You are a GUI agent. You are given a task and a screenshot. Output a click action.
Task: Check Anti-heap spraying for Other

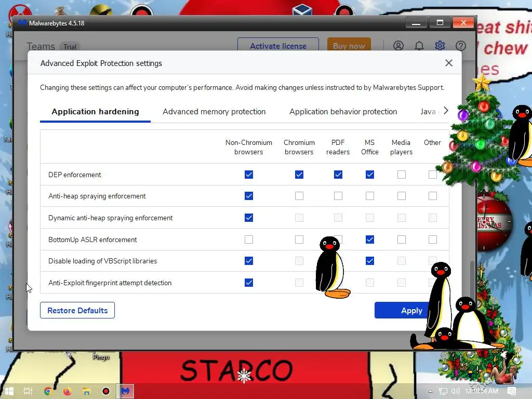point(433,196)
